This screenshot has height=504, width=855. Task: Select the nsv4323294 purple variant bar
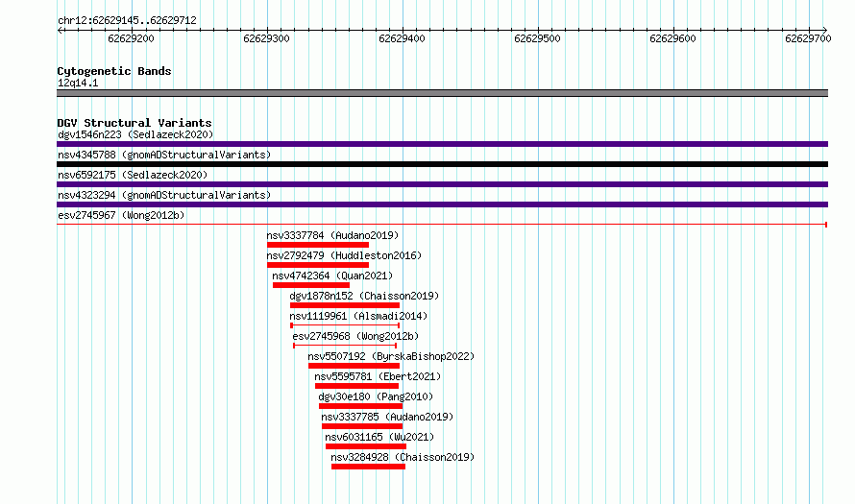[442, 204]
